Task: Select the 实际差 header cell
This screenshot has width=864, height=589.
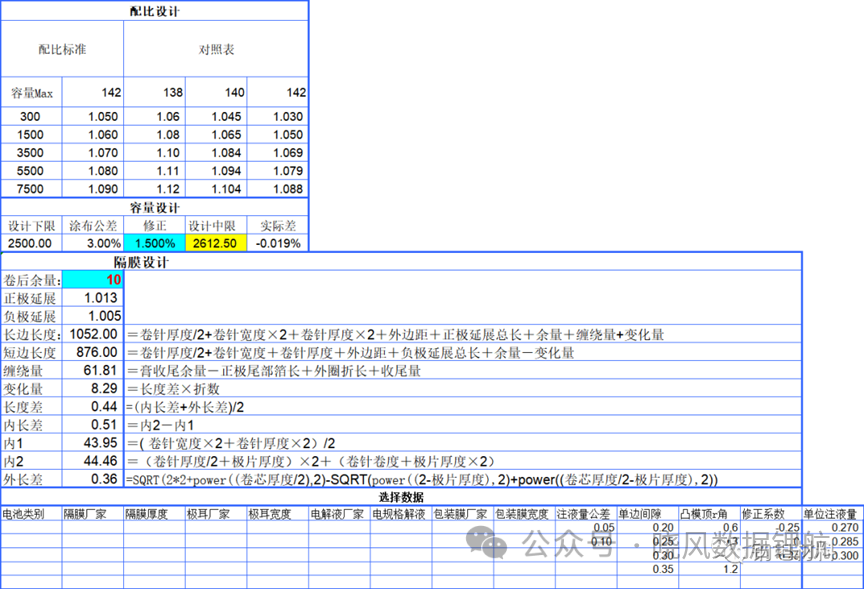Action: coord(278,226)
